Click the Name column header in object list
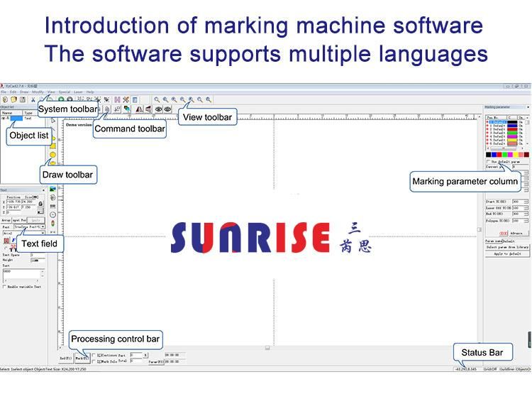The width and height of the screenshot is (532, 394). [11, 112]
